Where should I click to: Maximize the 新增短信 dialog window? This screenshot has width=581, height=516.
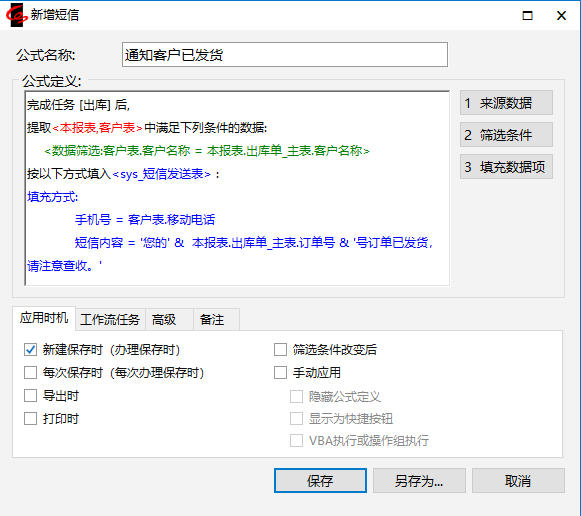[527, 16]
